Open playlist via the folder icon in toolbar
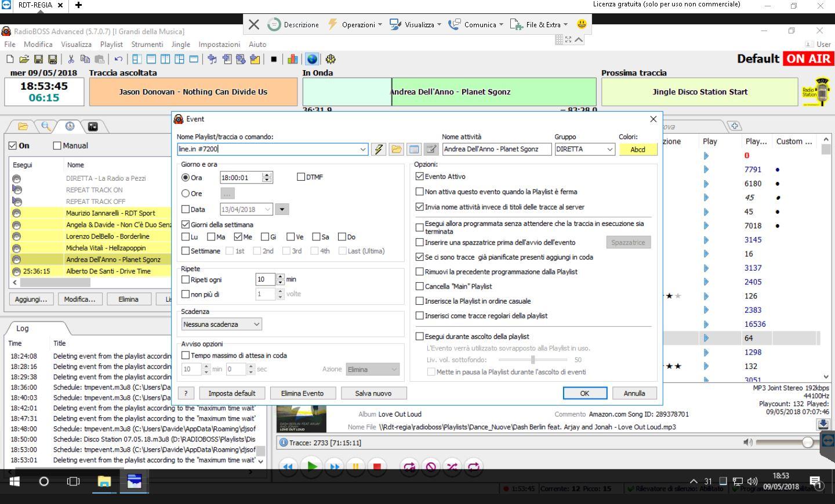 [24, 59]
